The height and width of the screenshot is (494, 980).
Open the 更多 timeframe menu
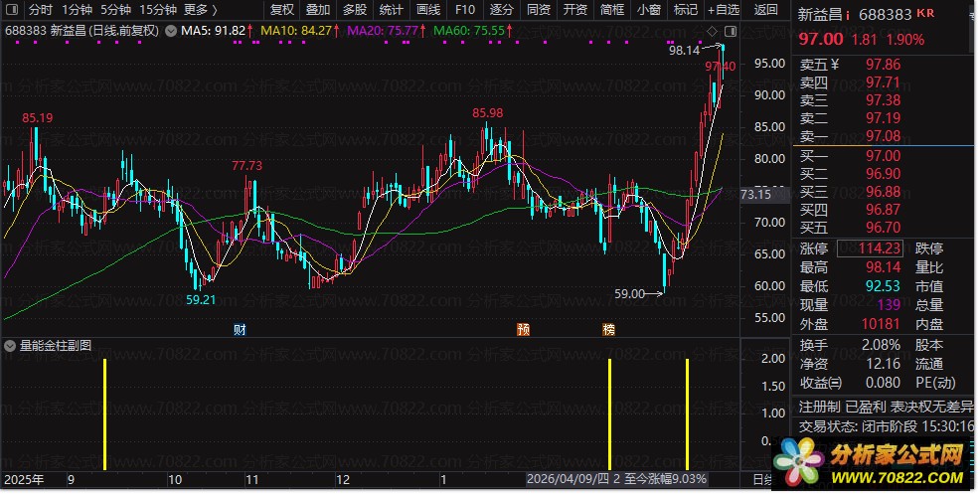point(202,10)
